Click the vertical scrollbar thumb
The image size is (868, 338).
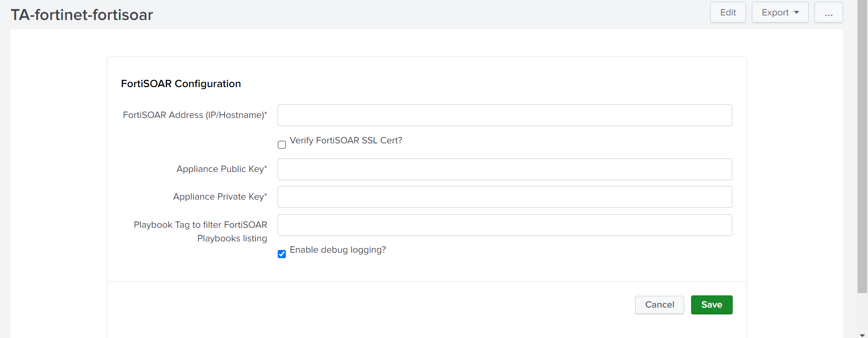(x=862, y=145)
